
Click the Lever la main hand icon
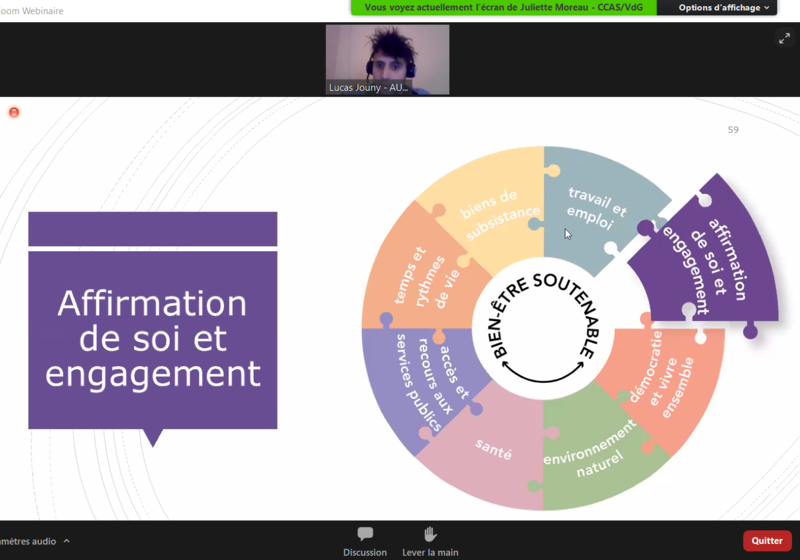[430, 534]
